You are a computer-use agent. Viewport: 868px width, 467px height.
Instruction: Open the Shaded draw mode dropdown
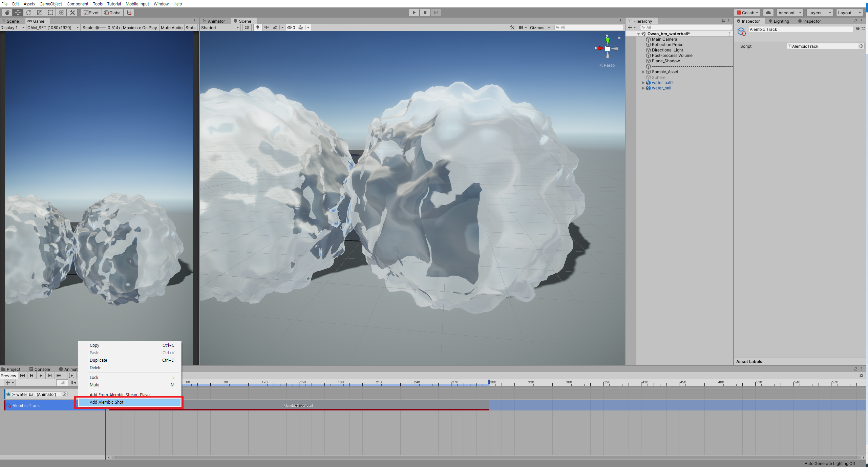[220, 27]
